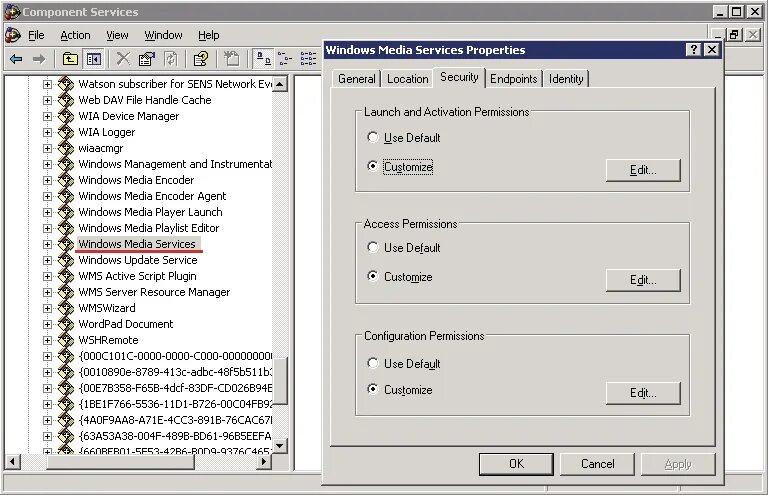Viewport: 768px width, 495px height.
Task: Open the View menu
Action: click(x=118, y=35)
